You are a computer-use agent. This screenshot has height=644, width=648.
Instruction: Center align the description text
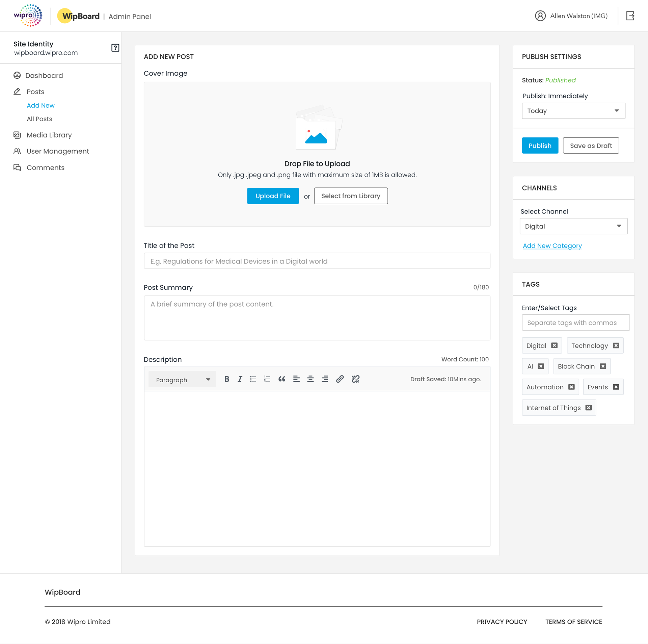(310, 379)
